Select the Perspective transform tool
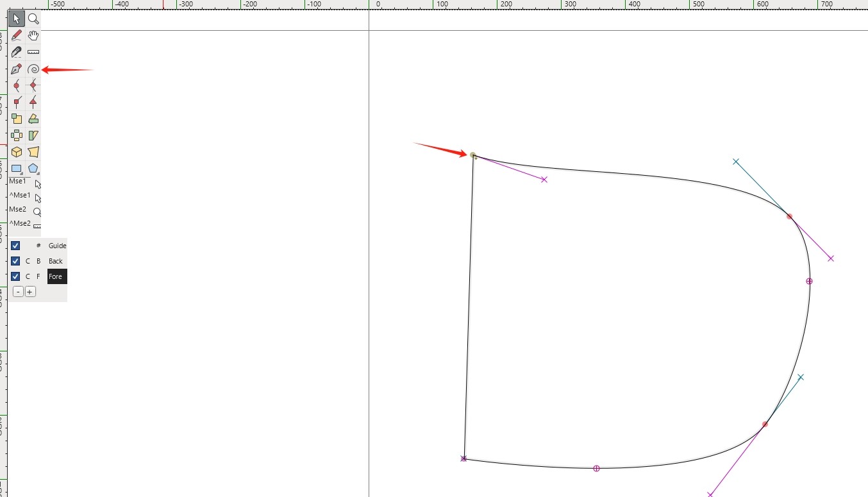Image resolution: width=868 pixels, height=497 pixels. 33,152
